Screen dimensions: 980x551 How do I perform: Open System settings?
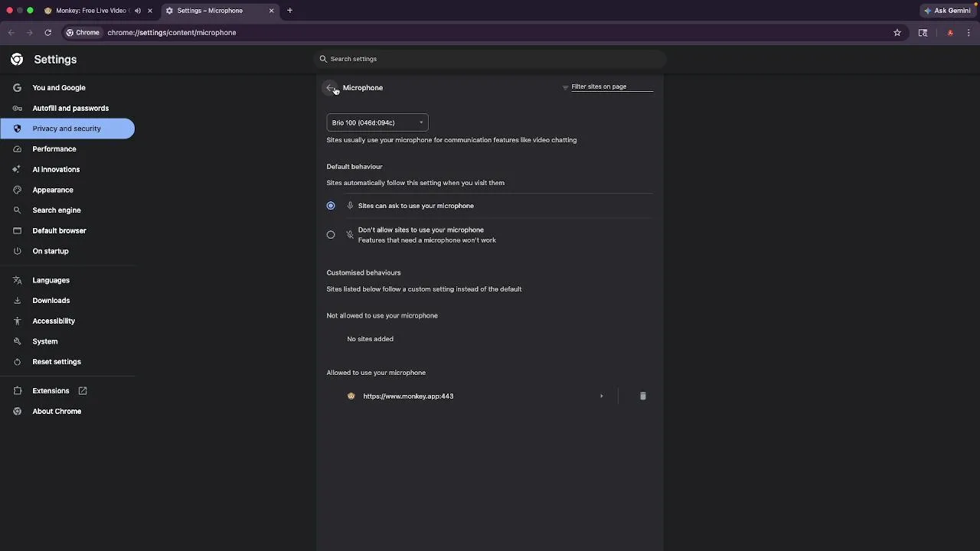click(x=45, y=341)
